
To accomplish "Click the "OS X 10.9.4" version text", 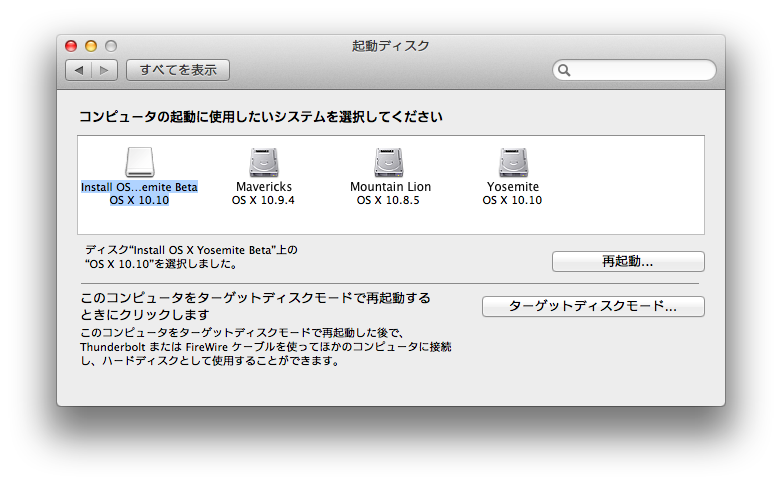I will point(263,200).
